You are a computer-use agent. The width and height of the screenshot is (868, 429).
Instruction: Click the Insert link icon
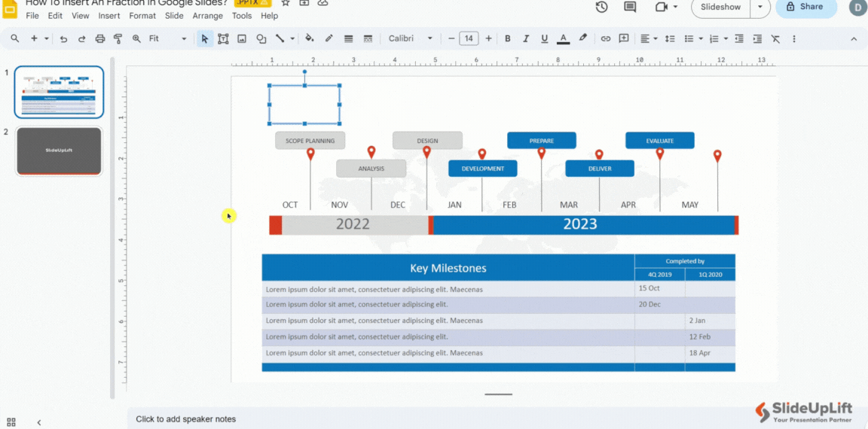pos(606,38)
